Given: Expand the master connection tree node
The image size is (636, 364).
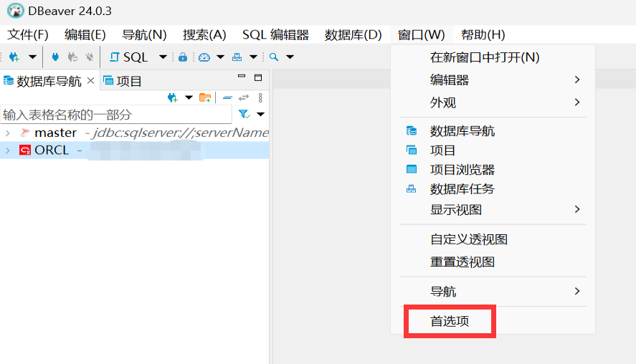Looking at the screenshot, I should [7, 133].
